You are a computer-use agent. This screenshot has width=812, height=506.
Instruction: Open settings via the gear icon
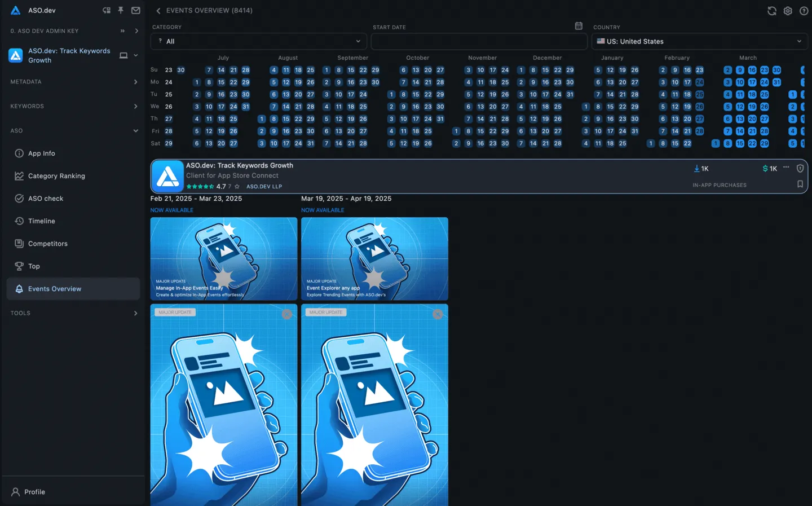point(788,11)
